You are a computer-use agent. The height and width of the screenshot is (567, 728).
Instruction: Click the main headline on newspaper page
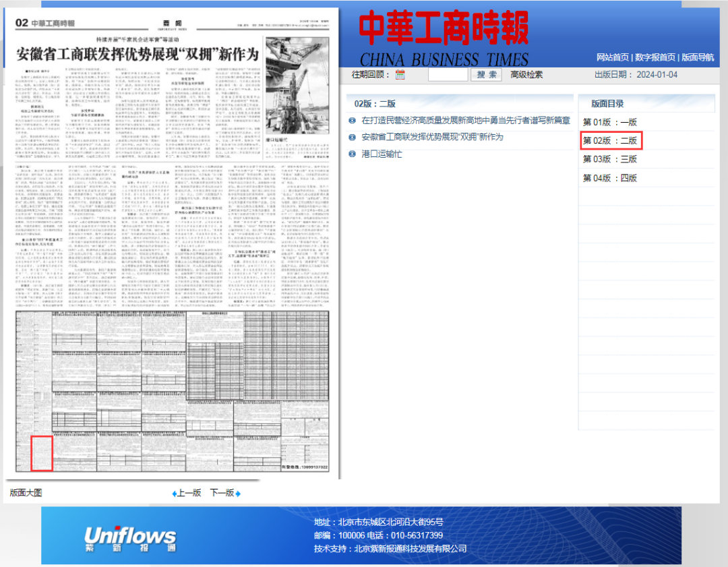(x=138, y=55)
